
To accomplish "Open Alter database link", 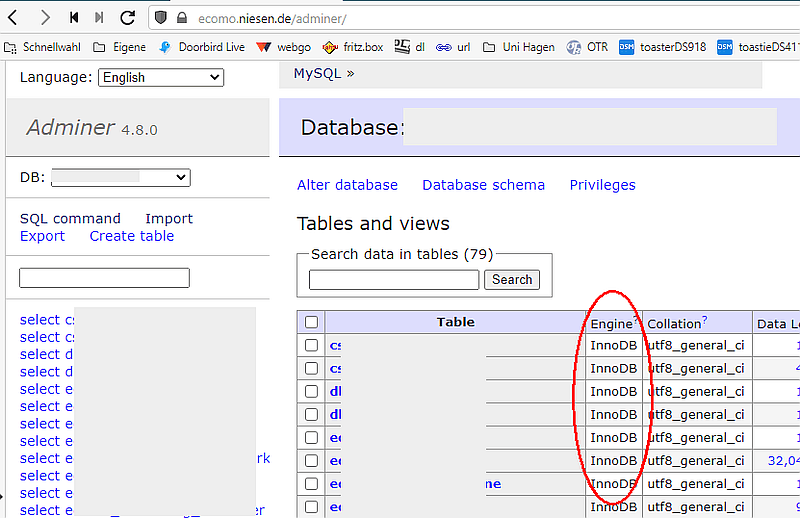I will coord(347,185).
